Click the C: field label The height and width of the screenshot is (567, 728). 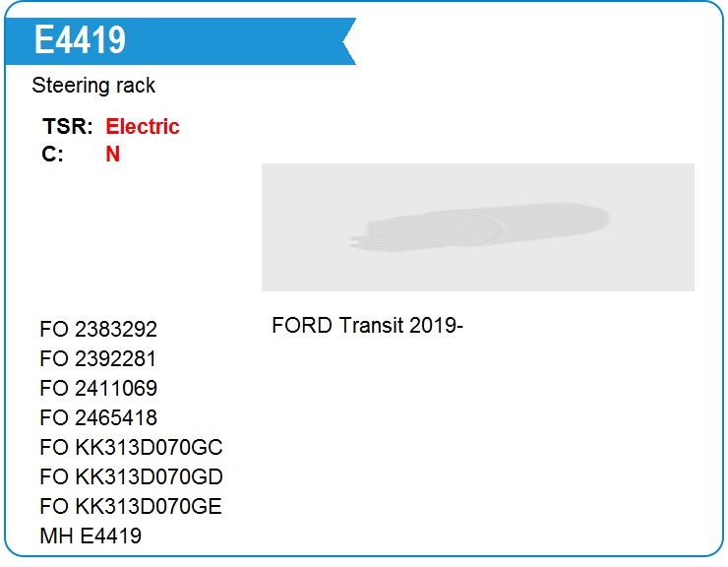pyautogui.click(x=53, y=155)
